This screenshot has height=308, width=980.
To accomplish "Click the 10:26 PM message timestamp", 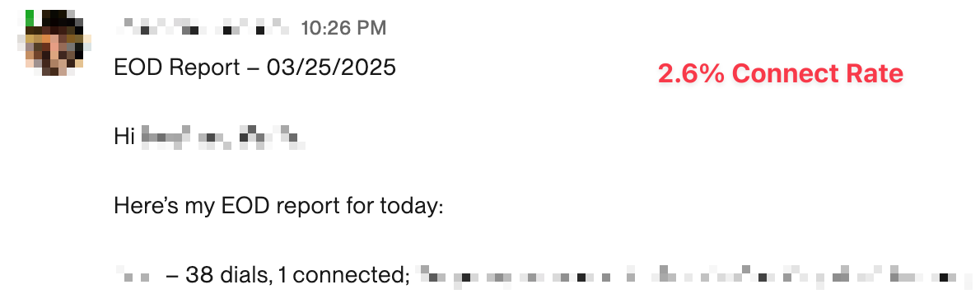I will click(x=343, y=28).
